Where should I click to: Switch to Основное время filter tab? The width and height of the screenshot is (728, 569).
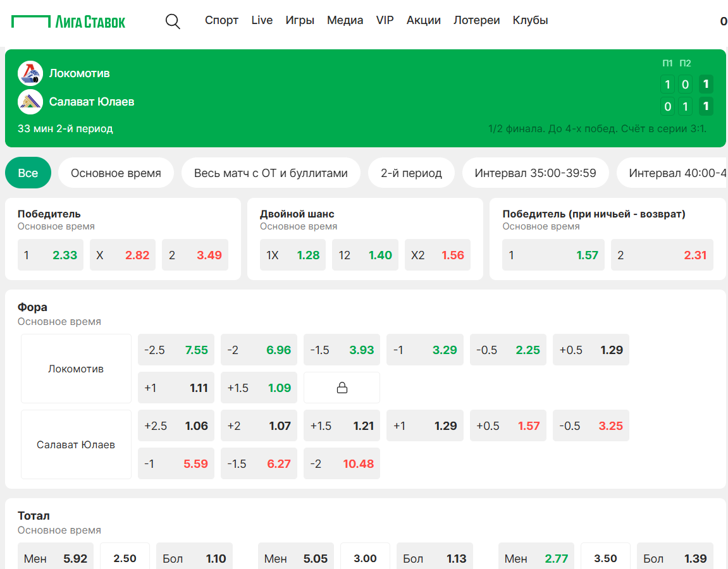pyautogui.click(x=116, y=173)
